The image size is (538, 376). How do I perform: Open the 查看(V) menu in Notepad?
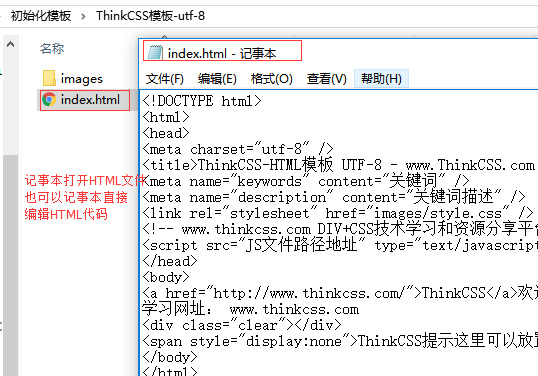click(x=327, y=79)
